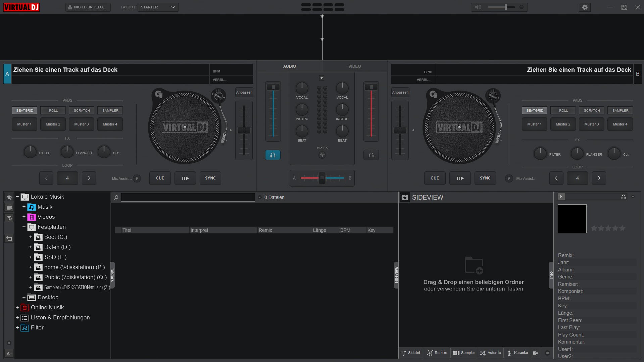Click the file search input field
Screen dimensions: 644x362
point(188,197)
